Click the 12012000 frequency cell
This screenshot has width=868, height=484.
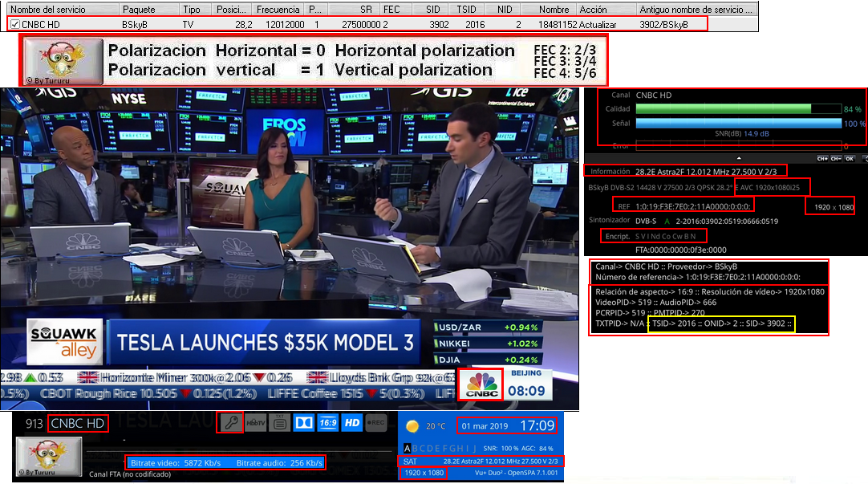point(285,24)
